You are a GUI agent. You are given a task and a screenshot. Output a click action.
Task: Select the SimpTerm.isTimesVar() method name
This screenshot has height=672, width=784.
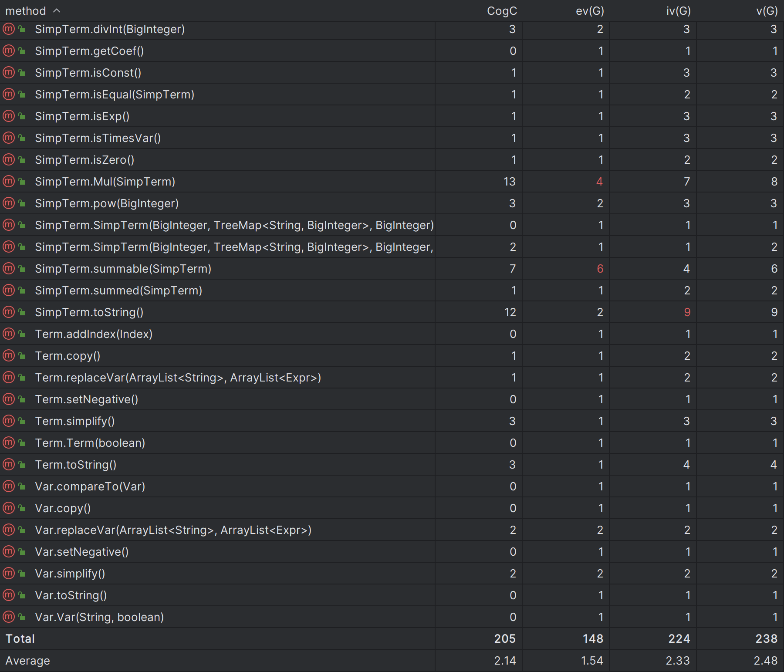(98, 138)
